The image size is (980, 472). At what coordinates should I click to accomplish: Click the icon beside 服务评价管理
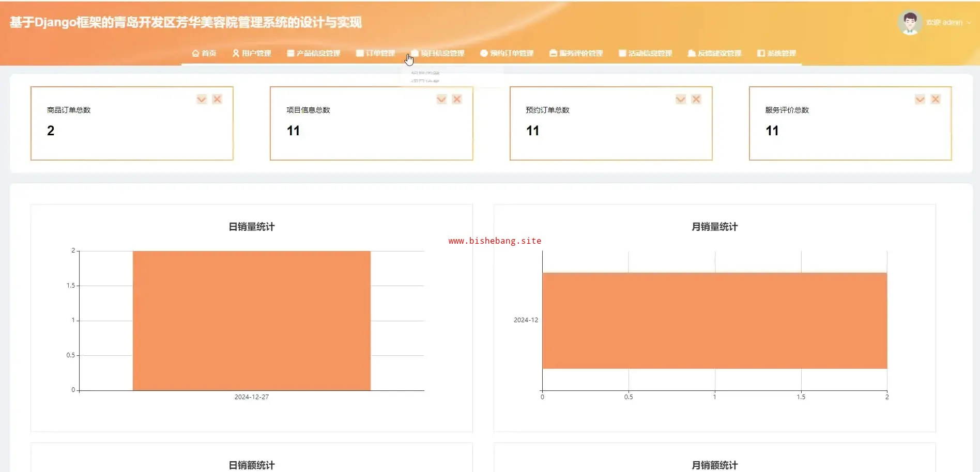[x=553, y=53]
